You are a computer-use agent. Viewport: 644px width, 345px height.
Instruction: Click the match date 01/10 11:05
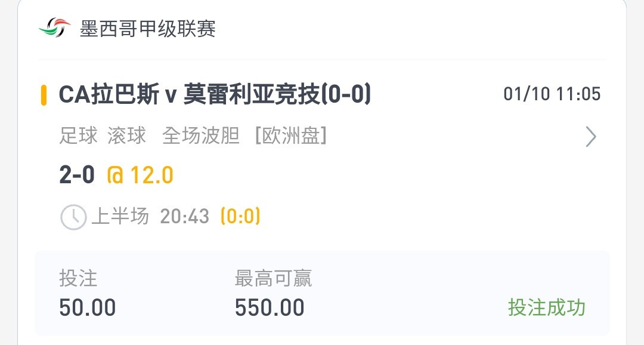(552, 94)
